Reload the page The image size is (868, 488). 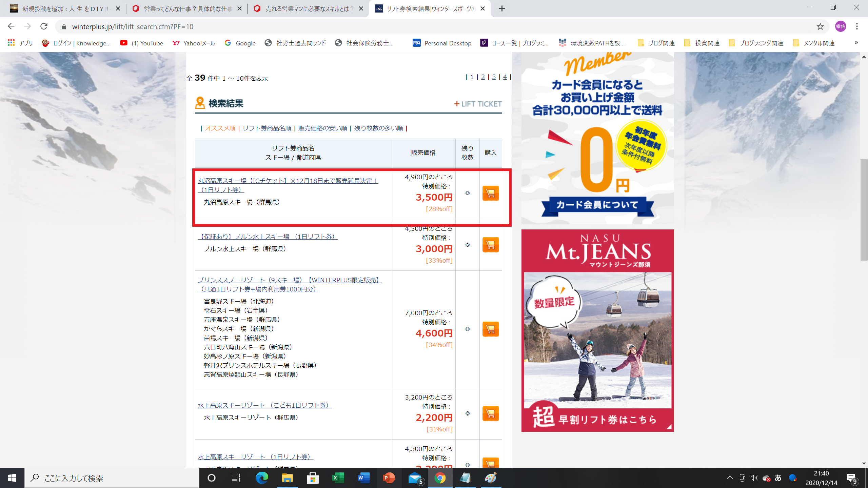(44, 26)
